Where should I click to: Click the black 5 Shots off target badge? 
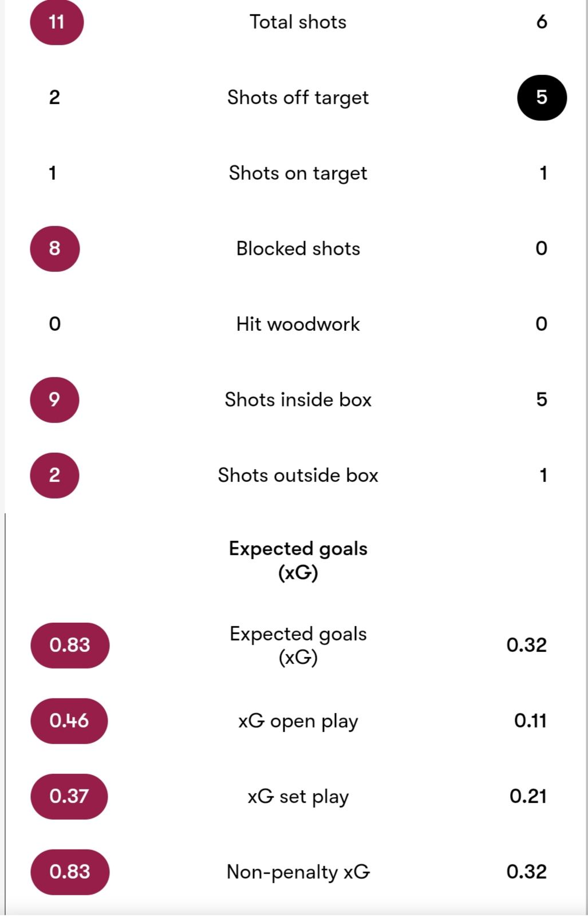click(542, 97)
